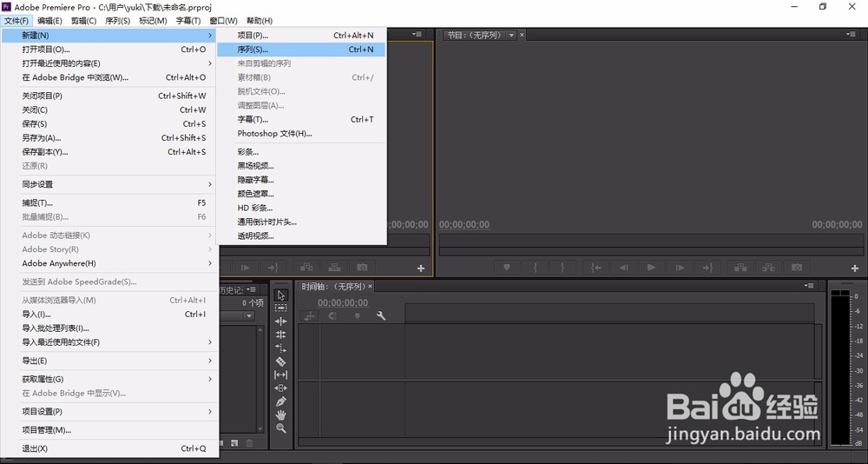868x464 pixels.
Task: Click Extract button in program monitor
Action: (768, 268)
